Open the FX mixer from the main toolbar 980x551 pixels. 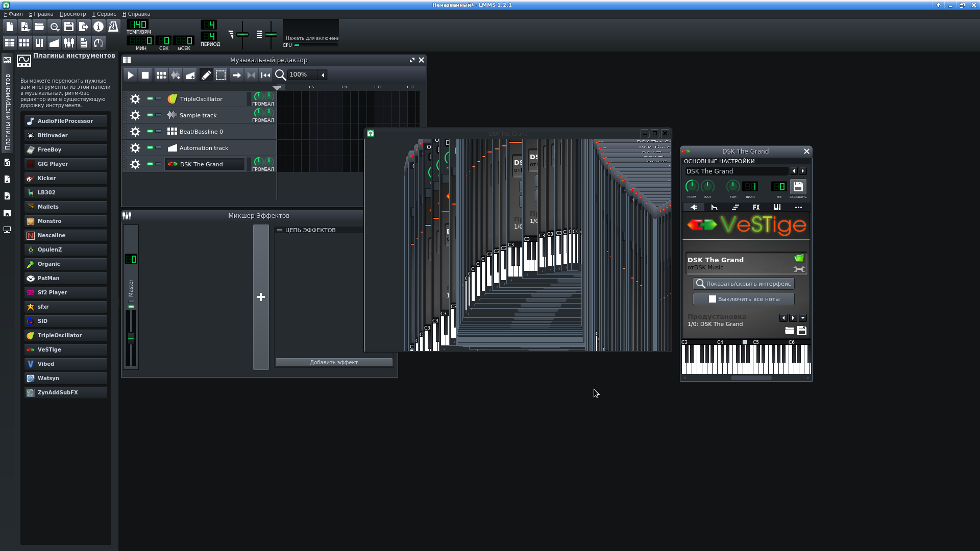tap(68, 43)
